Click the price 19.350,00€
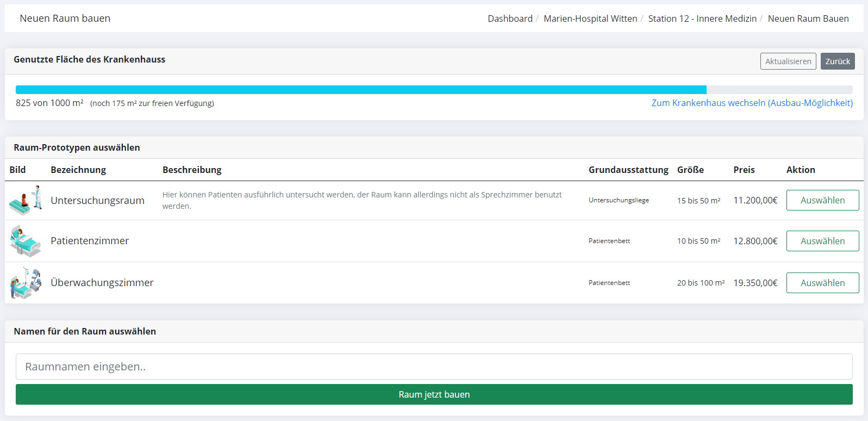The width and height of the screenshot is (868, 421). pos(755,283)
